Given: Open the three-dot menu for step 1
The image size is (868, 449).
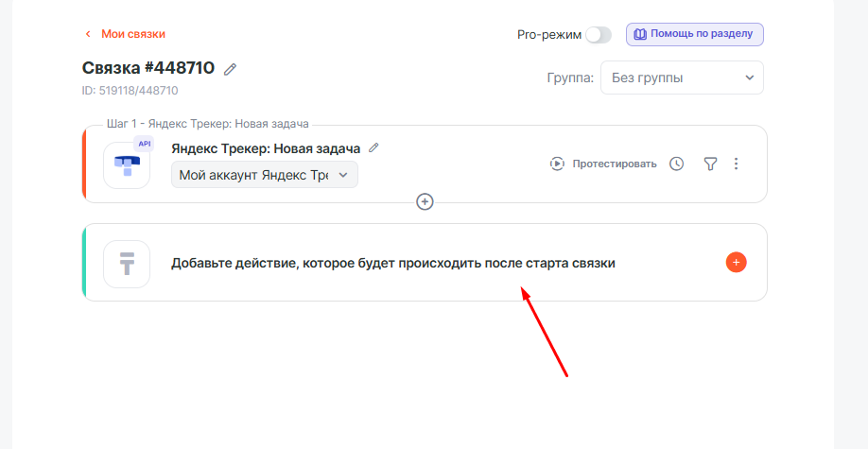Looking at the screenshot, I should click(737, 164).
